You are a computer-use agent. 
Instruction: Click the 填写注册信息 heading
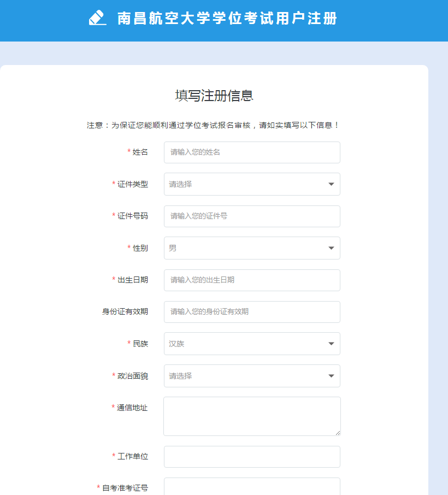tap(214, 96)
